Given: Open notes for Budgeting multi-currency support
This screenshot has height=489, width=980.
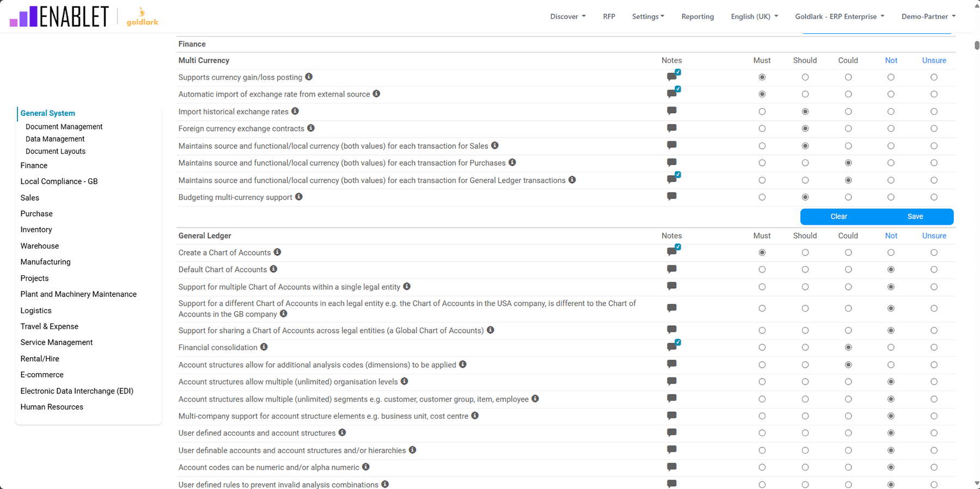Looking at the screenshot, I should [672, 196].
